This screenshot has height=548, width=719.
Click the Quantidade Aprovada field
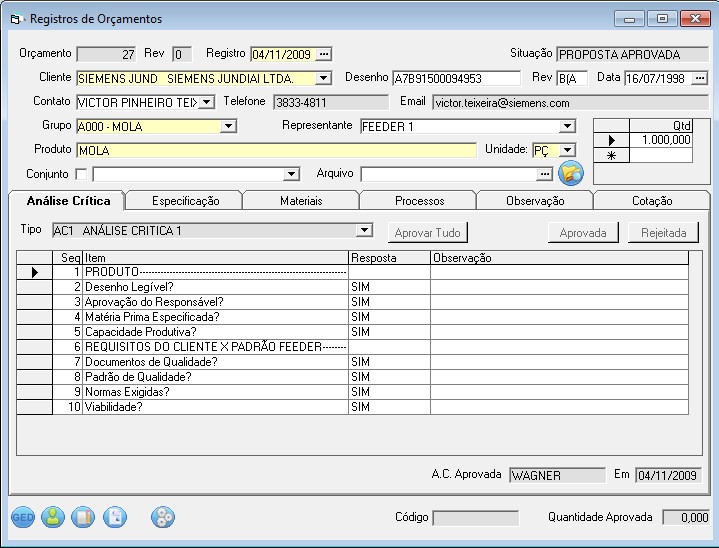[686, 518]
